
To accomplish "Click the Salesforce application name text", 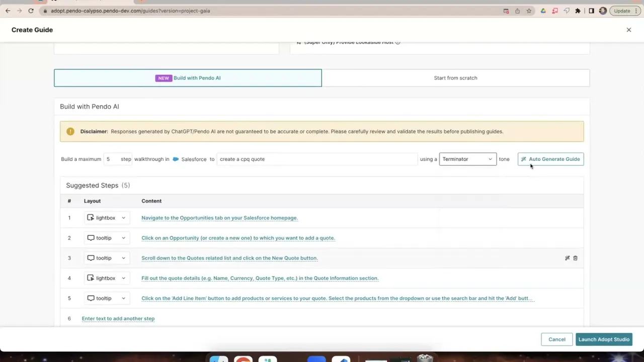I will tap(194, 159).
